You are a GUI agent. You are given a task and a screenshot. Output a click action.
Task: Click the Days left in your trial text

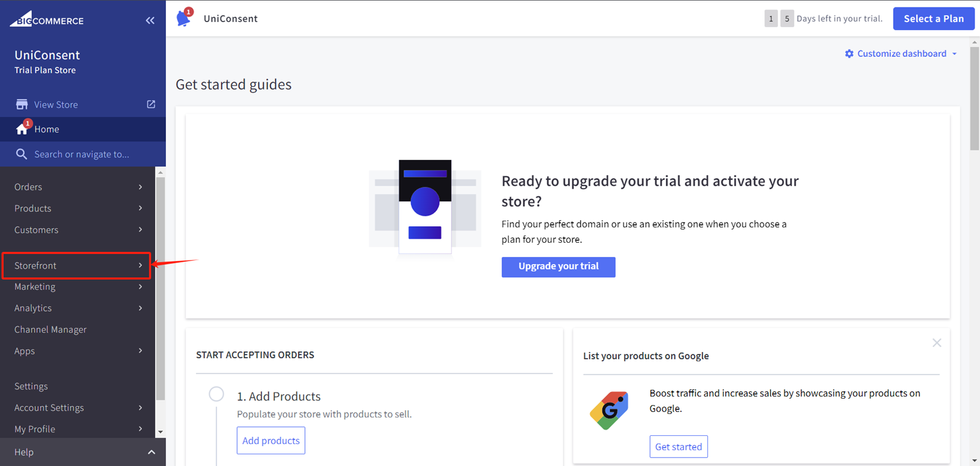839,18
